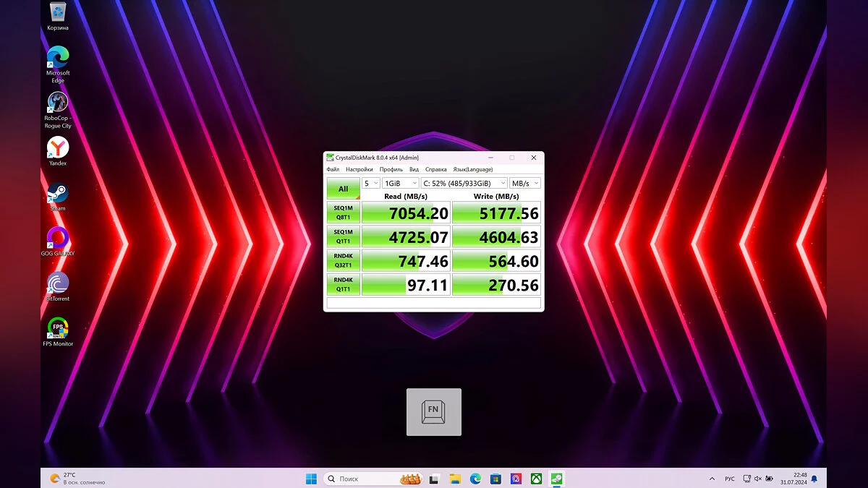Open the Справка menu
This screenshot has height=488, width=868.
[436, 169]
